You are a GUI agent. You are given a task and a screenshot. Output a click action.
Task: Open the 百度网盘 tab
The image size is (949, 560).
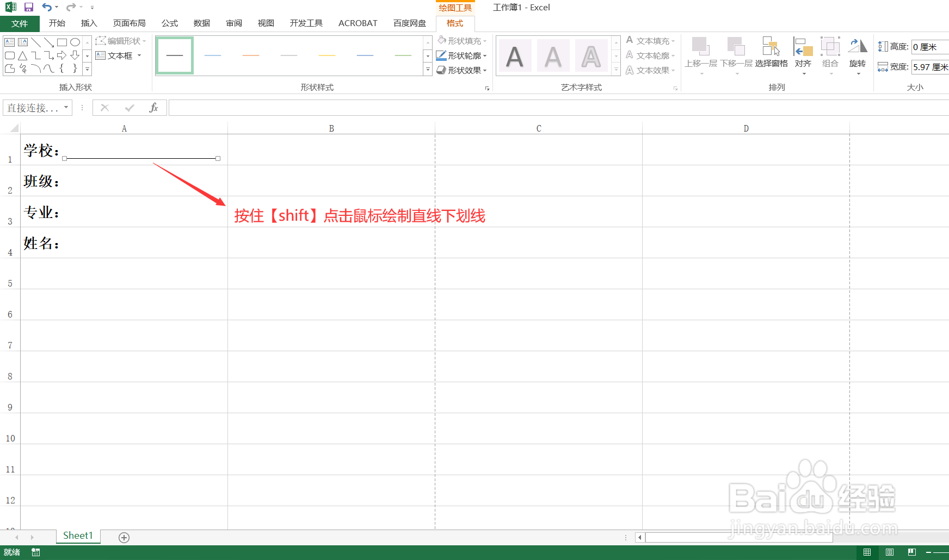pyautogui.click(x=410, y=23)
